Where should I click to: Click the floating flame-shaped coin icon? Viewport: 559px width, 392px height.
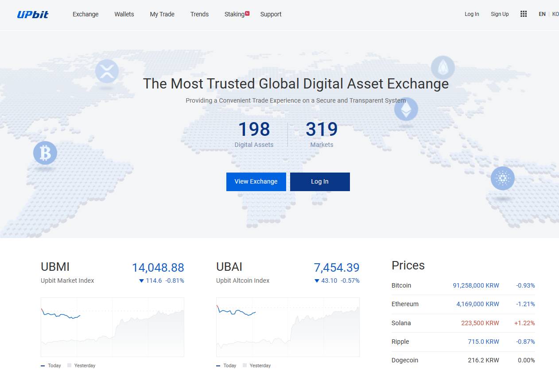tap(443, 68)
